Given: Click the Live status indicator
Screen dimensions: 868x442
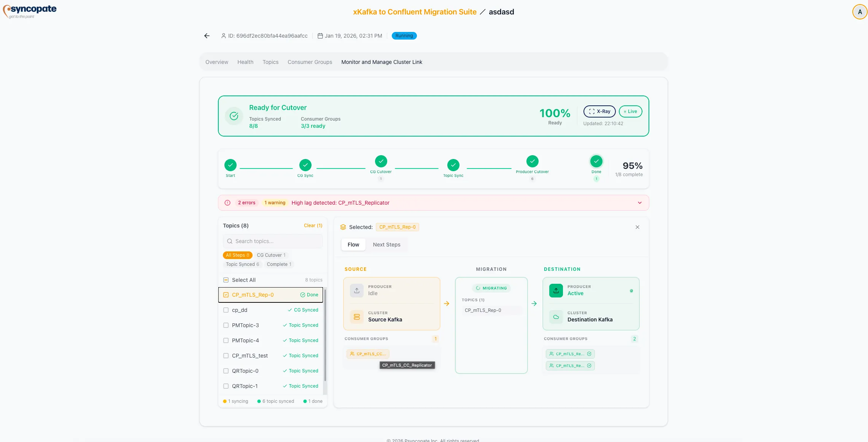Looking at the screenshot, I should coord(630,111).
